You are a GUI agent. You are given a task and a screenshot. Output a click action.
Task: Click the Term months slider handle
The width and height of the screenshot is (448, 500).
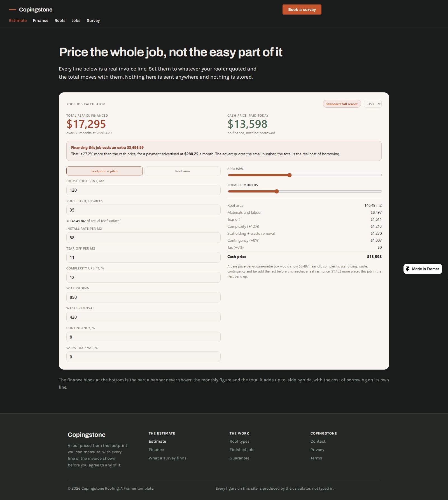tap(277, 191)
